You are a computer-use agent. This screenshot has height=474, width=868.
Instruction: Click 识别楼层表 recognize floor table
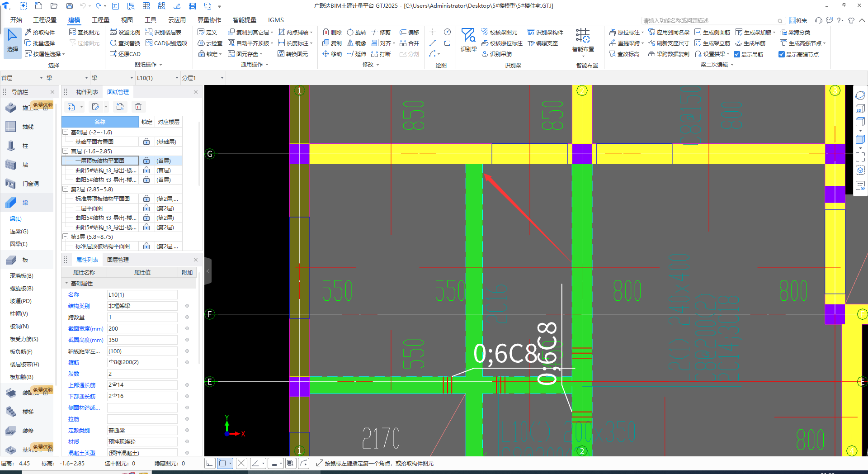coord(164,32)
